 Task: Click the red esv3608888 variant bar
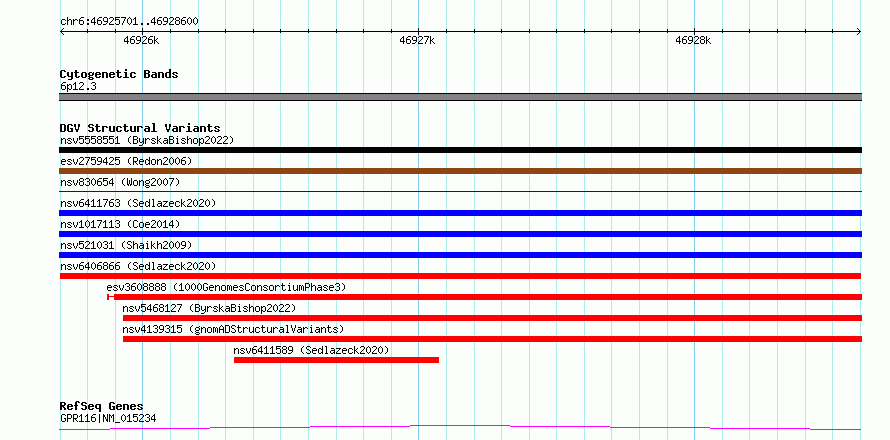point(484,297)
